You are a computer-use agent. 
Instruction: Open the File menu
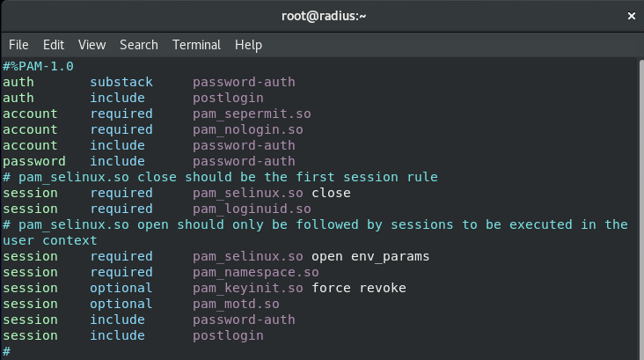pyautogui.click(x=18, y=44)
